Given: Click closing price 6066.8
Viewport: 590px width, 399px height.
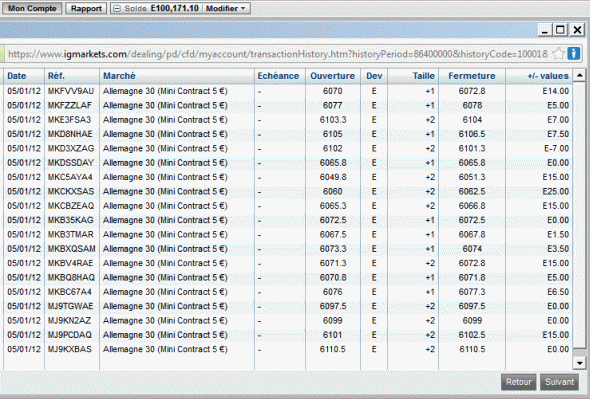Looking at the screenshot, I should coord(472,206).
